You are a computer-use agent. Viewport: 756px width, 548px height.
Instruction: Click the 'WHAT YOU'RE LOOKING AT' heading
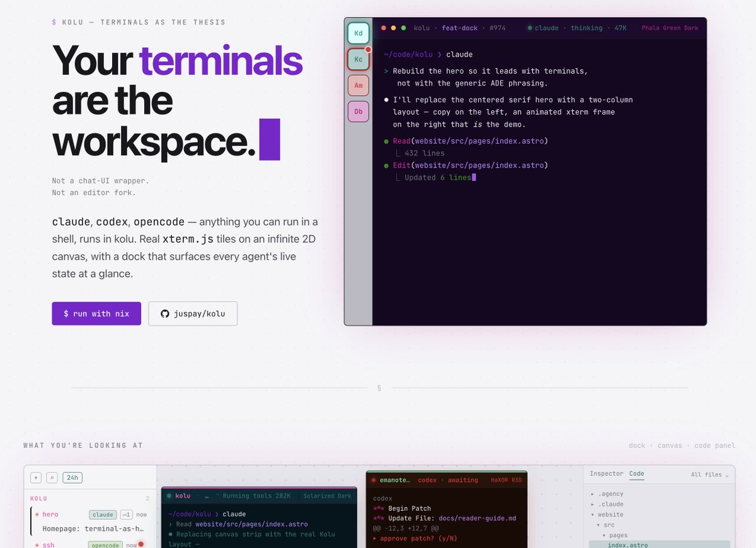[83, 445]
